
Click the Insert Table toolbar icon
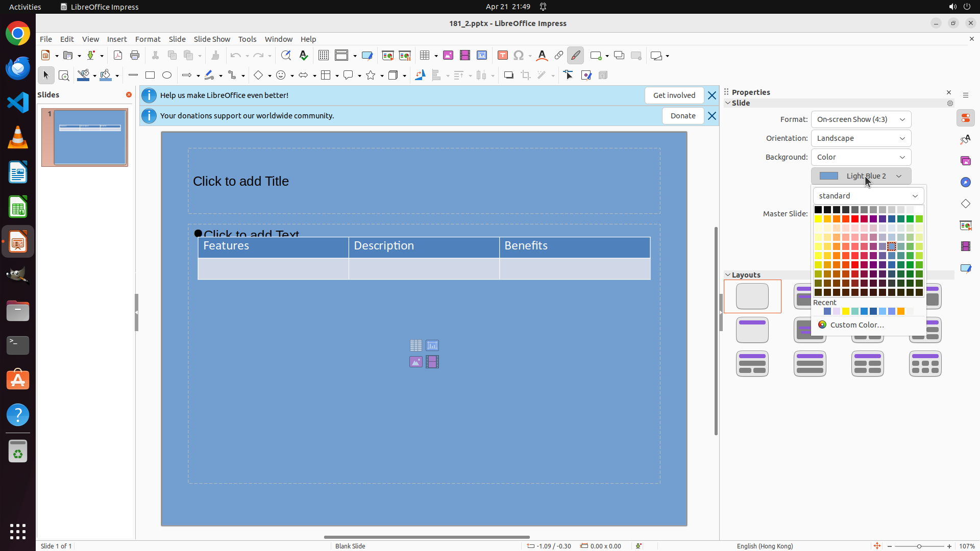point(425,56)
